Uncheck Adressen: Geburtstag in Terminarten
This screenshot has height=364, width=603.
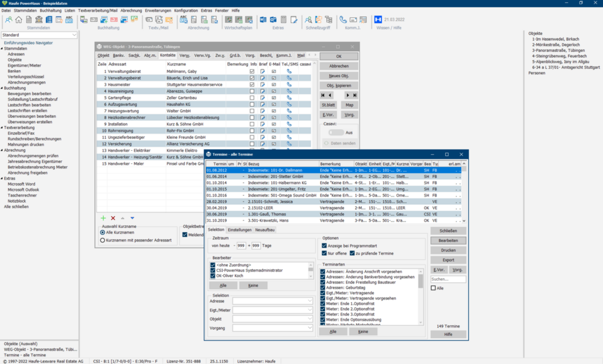click(323, 287)
